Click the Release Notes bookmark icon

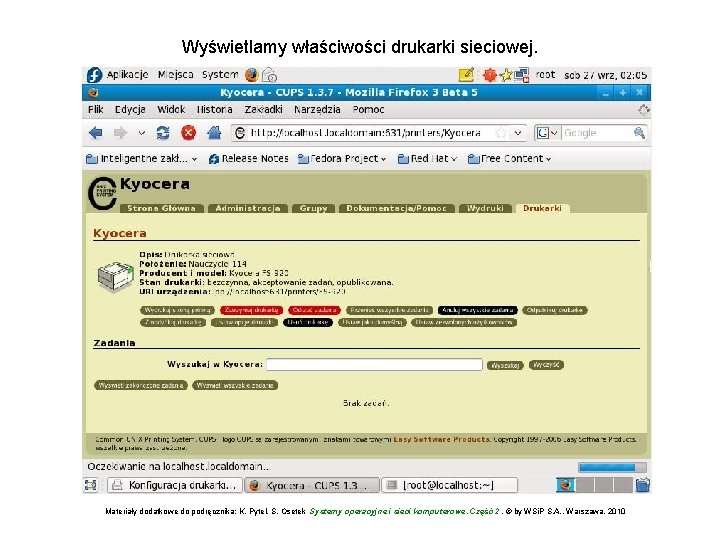click(x=214, y=159)
